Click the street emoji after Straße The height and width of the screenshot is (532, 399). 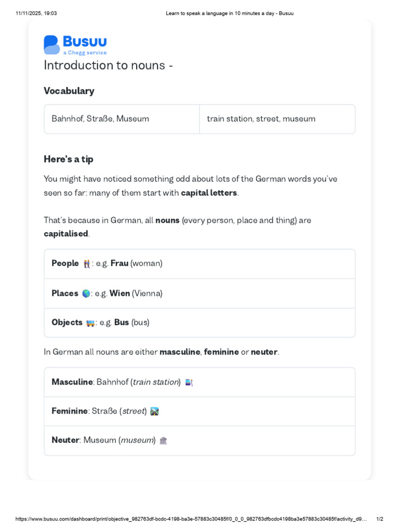154,411
